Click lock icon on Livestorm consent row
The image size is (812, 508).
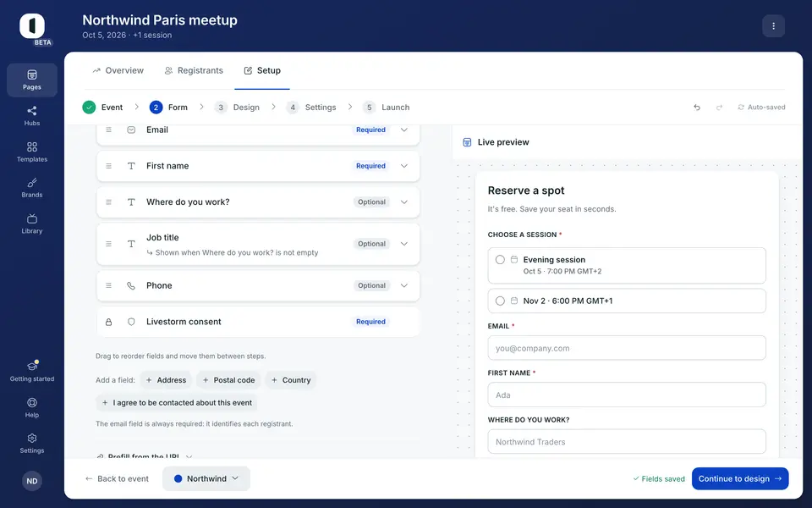(109, 322)
